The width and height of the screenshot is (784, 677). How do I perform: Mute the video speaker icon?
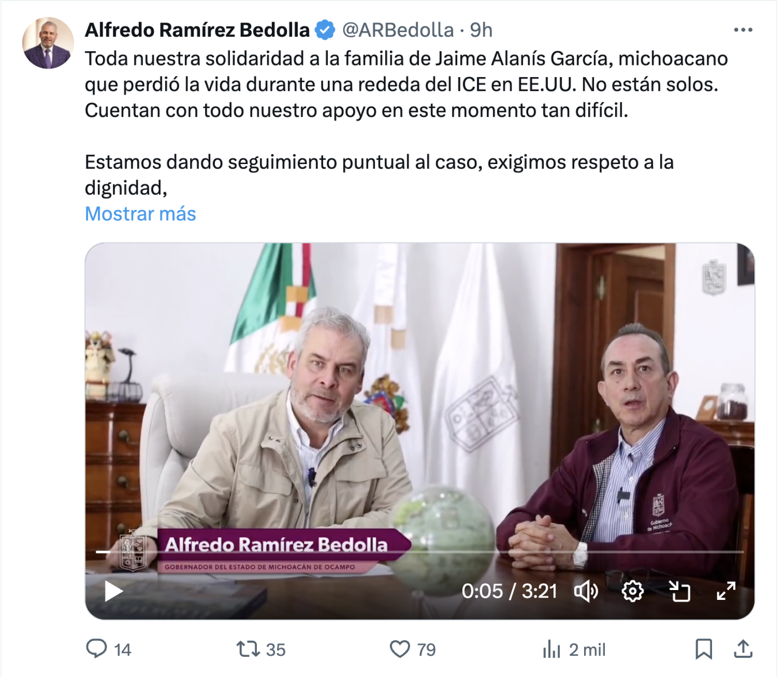click(586, 591)
